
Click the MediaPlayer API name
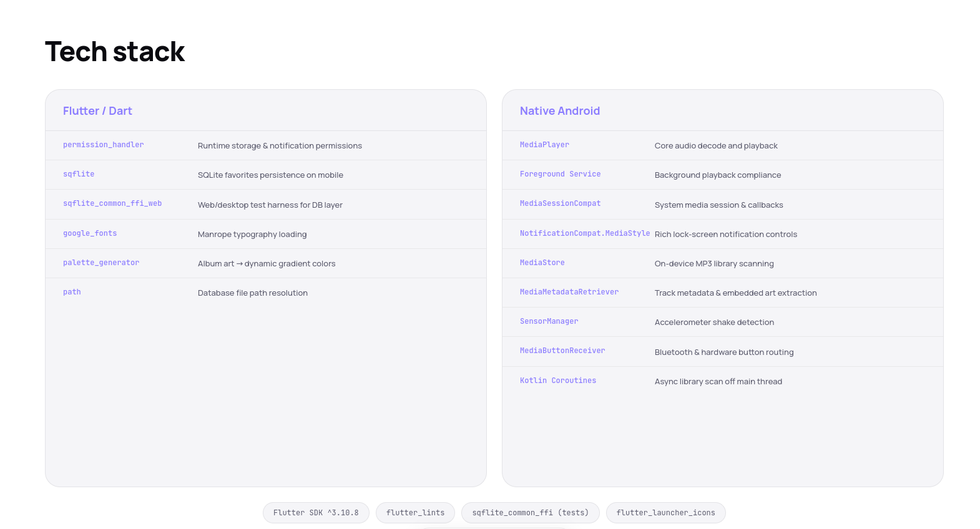point(544,145)
